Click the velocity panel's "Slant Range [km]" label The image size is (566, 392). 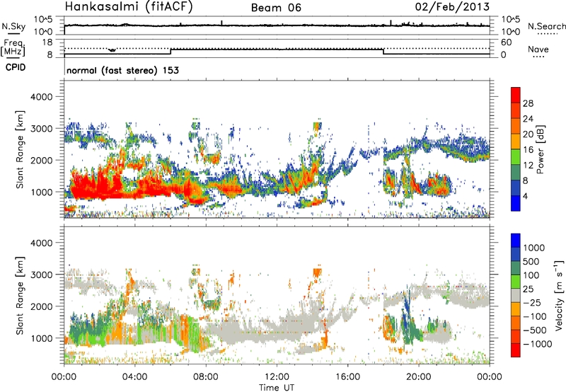pos(20,296)
